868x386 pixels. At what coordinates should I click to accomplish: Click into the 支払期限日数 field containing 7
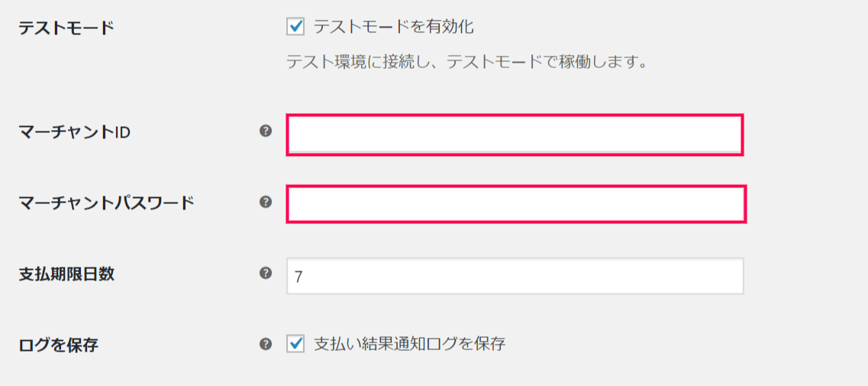coord(515,276)
